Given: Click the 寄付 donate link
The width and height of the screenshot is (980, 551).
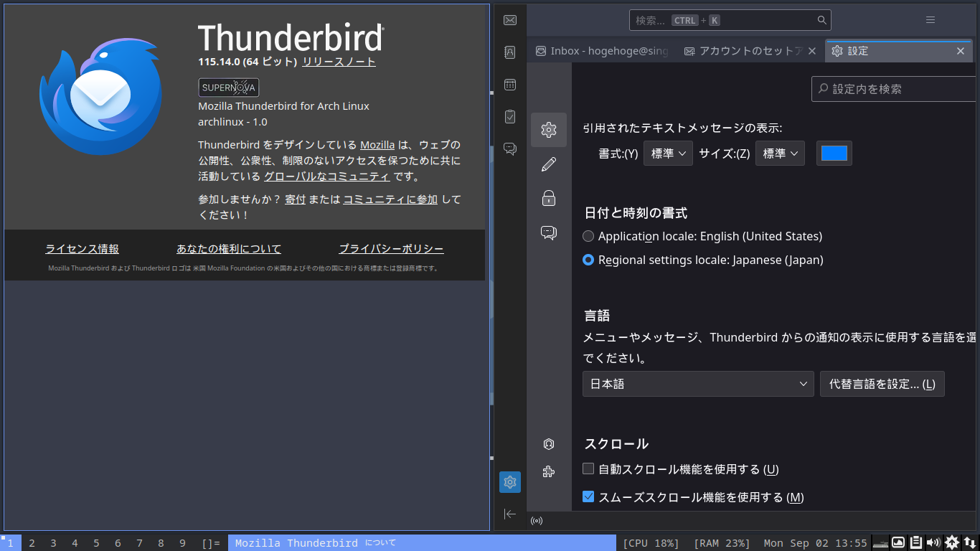Looking at the screenshot, I should coord(295,199).
